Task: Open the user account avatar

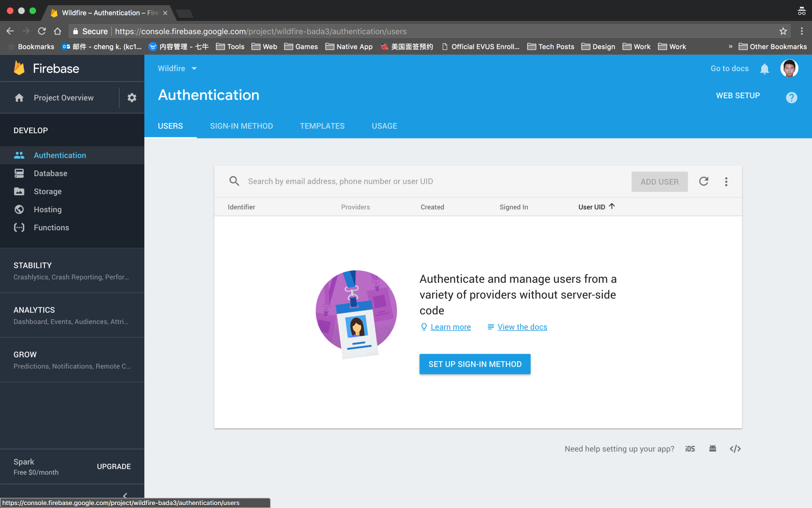Action: click(789, 68)
